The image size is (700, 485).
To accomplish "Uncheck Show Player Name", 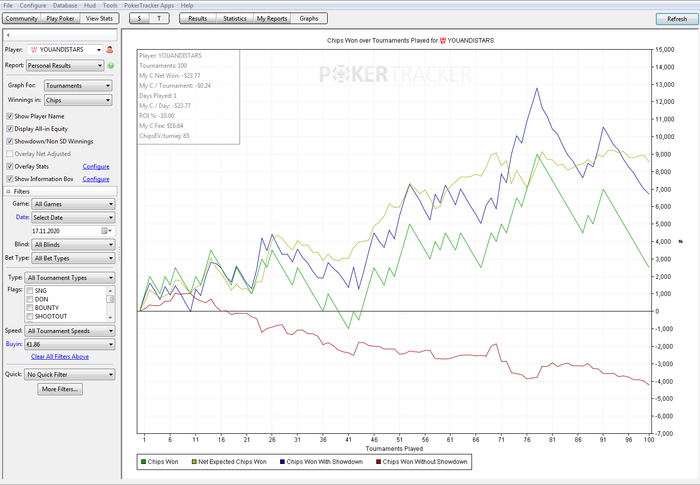I will [x=11, y=117].
